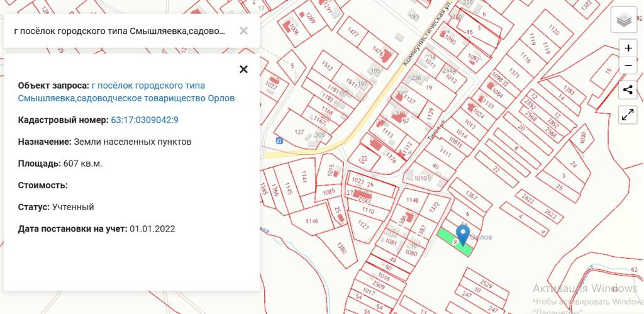Select parcel 1146 on the map
The width and height of the screenshot is (644, 314).
[312, 221]
